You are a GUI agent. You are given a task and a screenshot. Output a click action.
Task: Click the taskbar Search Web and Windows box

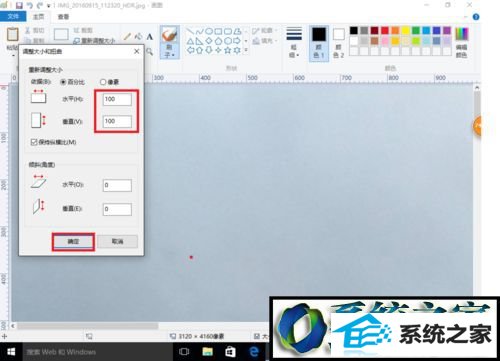coord(98,352)
